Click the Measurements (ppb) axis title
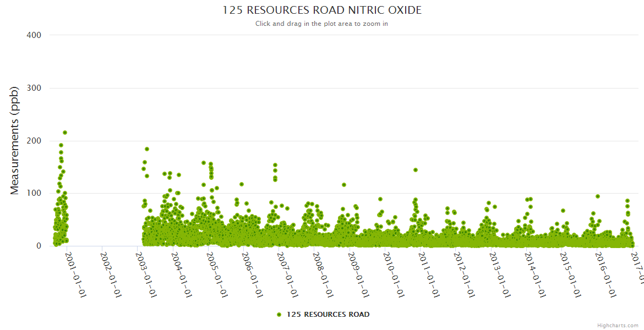 tap(15, 140)
